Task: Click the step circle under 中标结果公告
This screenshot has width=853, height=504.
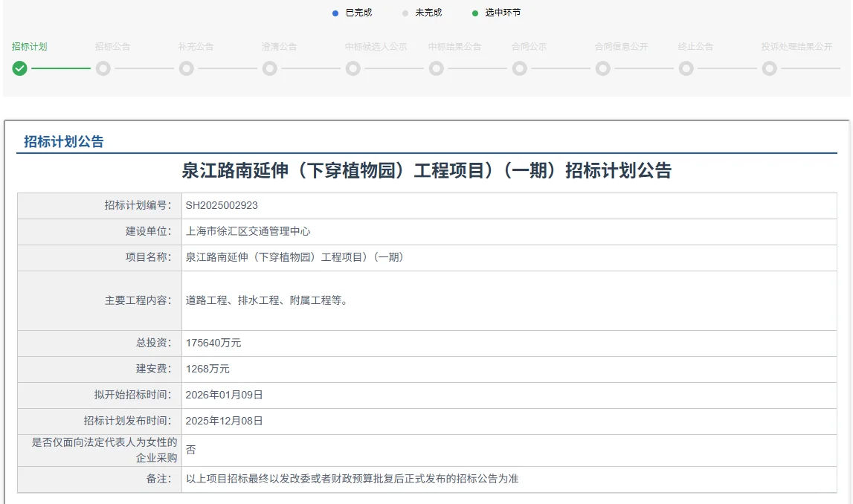Action: pyautogui.click(x=437, y=68)
